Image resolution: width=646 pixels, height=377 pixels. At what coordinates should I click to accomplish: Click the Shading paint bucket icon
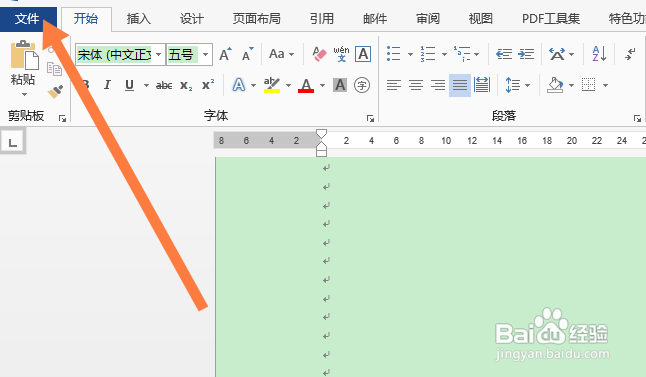tap(555, 85)
